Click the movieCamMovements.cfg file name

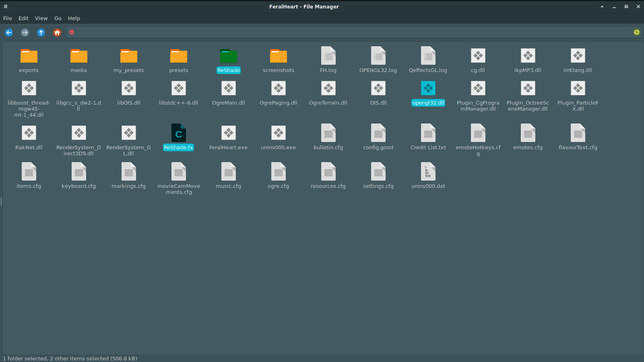pyautogui.click(x=179, y=189)
